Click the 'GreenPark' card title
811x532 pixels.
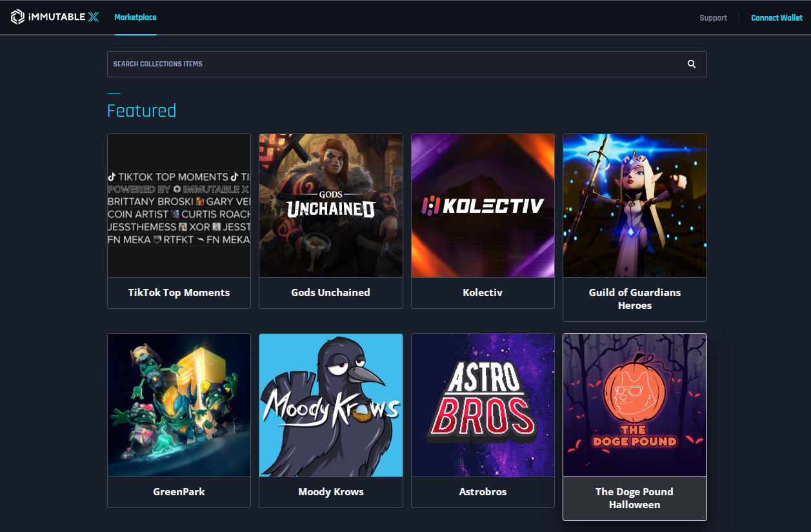[x=179, y=492]
